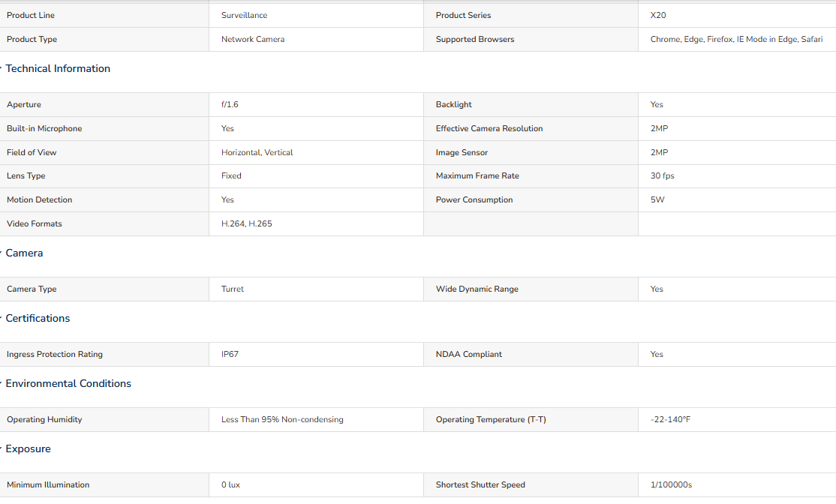Click the Minimum Illumination 0 lux value

point(230,484)
